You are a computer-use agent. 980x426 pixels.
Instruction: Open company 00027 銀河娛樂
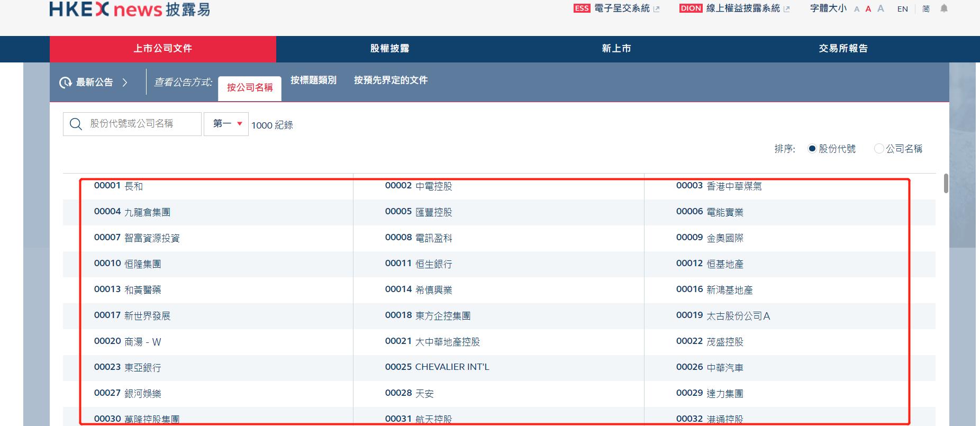click(x=128, y=394)
